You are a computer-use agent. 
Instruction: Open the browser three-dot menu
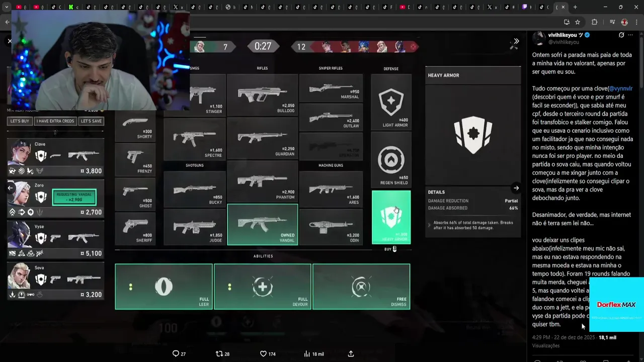[x=637, y=22]
